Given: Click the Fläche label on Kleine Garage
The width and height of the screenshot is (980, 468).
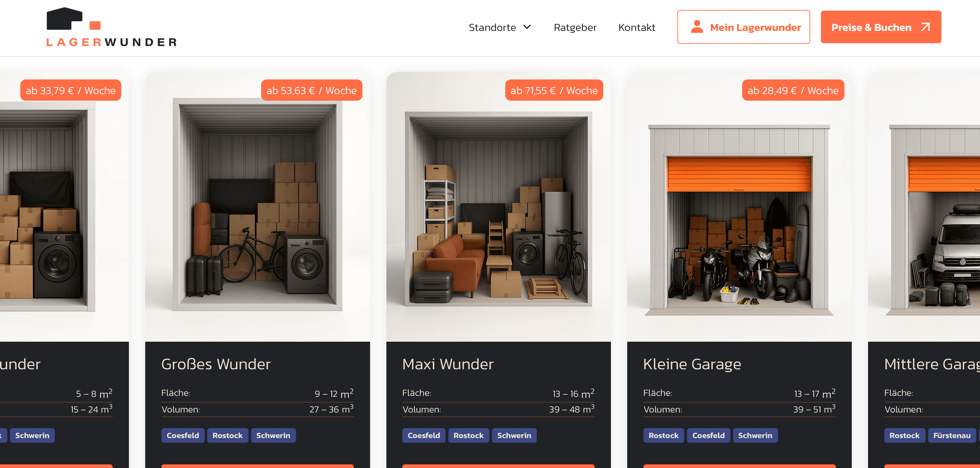Looking at the screenshot, I should [x=657, y=393].
